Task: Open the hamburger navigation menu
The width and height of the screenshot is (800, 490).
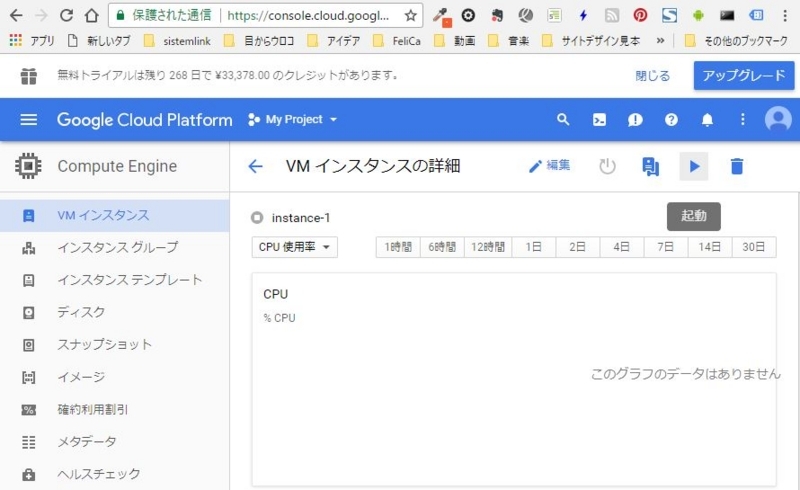Action: [x=29, y=119]
